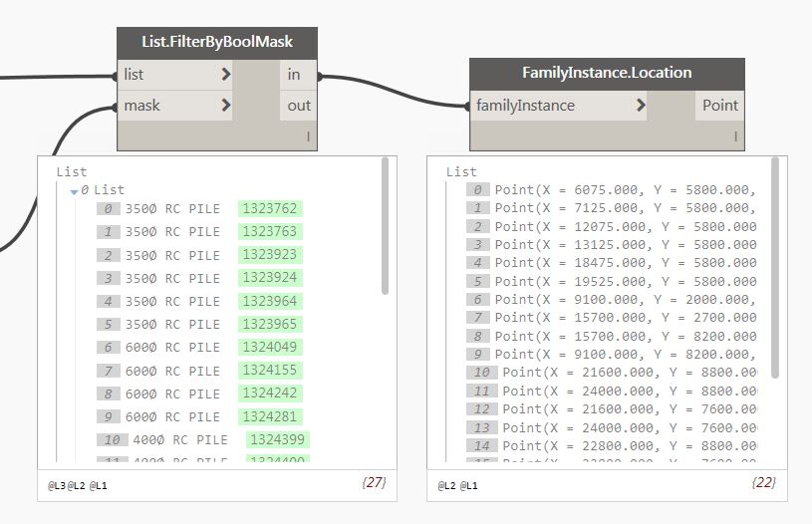Click the top 'List' label in filter preview
The width and height of the screenshot is (812, 524).
point(72,172)
